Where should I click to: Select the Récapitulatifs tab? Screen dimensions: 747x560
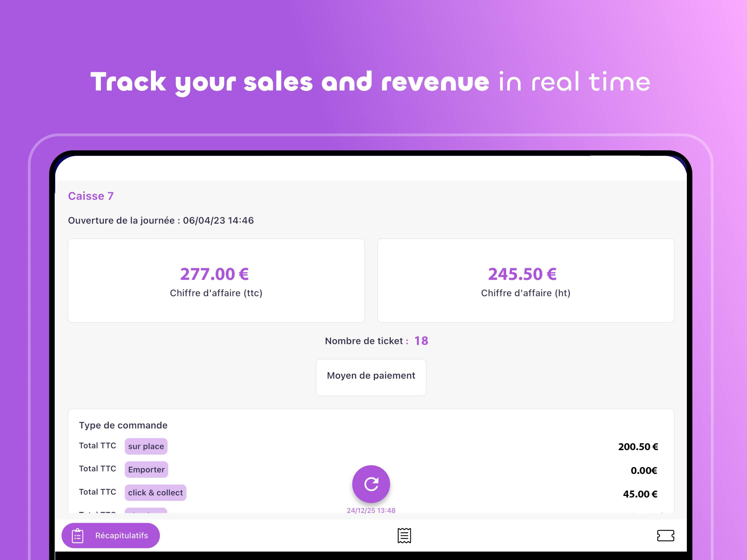point(110,535)
